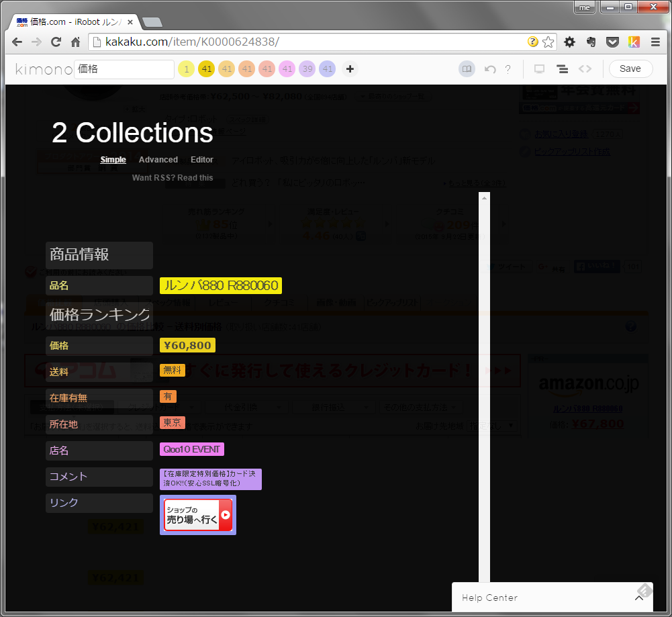Undo last selection in kimono toolbar
This screenshot has width=672, height=617.
[490, 69]
